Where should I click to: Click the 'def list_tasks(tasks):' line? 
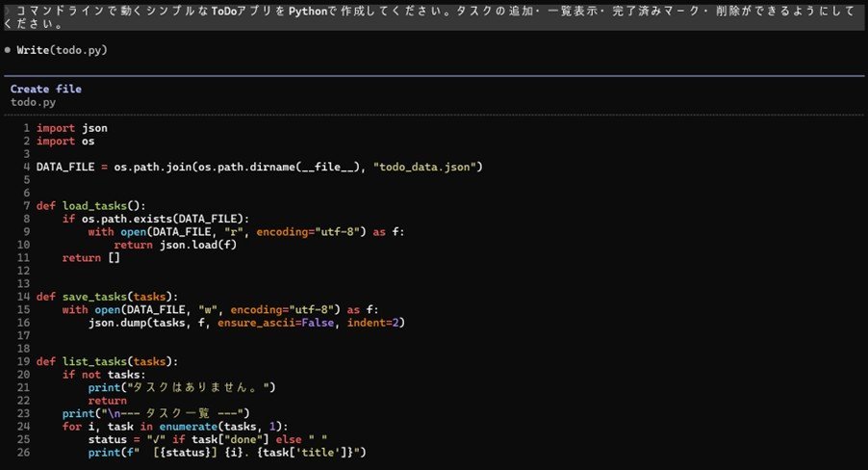coord(108,361)
